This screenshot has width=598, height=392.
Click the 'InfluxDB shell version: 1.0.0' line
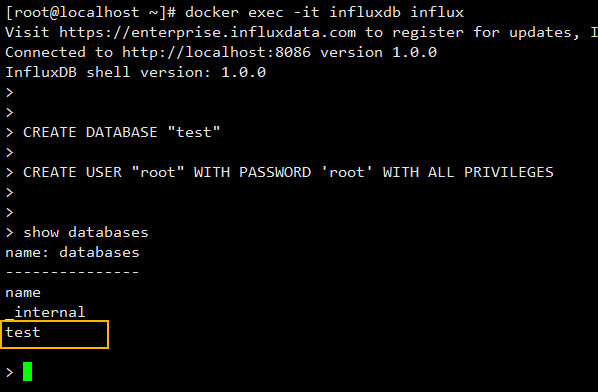[135, 72]
